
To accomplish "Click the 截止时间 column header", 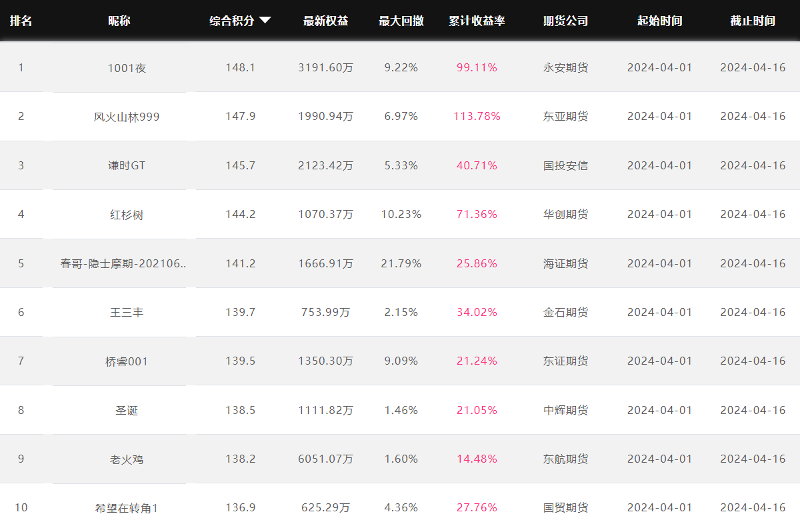I will [x=753, y=21].
